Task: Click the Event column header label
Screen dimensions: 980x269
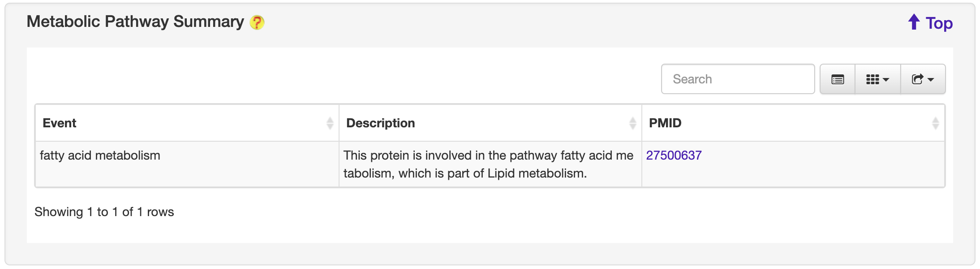Action: click(x=60, y=123)
